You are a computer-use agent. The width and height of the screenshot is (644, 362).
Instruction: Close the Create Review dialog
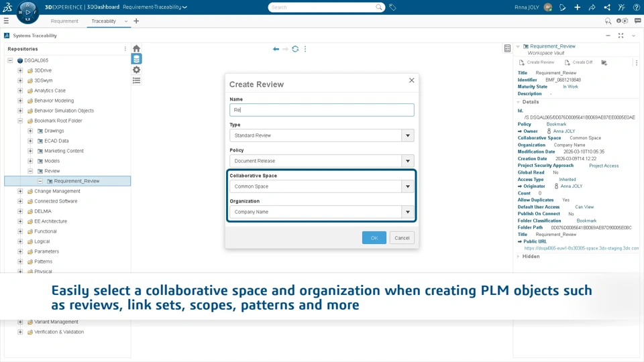point(411,80)
